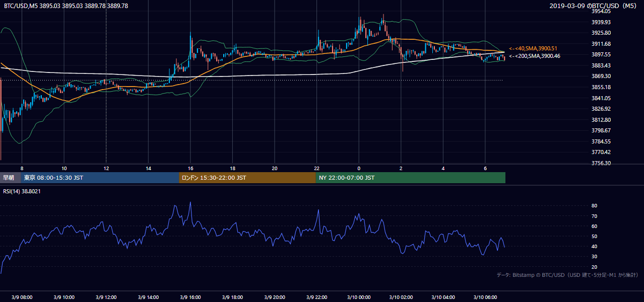Click the '3/9 18:00' date label
644x302 pixels.
click(232, 297)
